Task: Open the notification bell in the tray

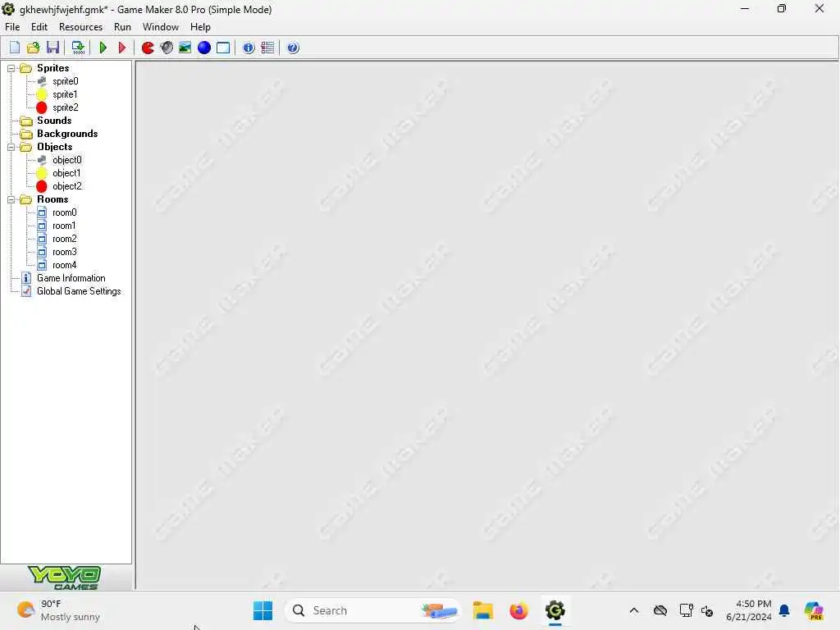Action: [784, 610]
